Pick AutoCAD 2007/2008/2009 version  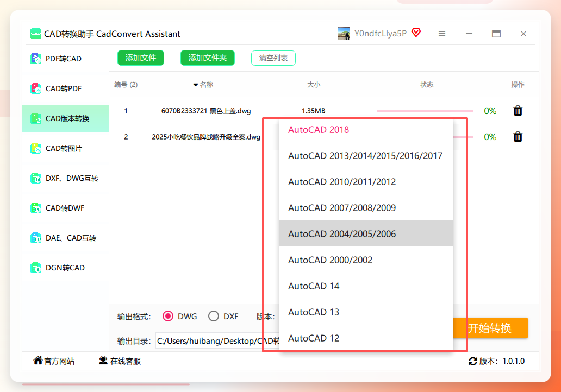pos(366,208)
